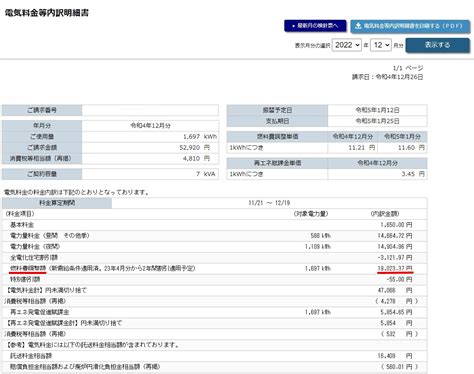Click the ( 560.01 円 ) amount
Image resolution: width=474 pixels, height=374 pixels.
(x=399, y=367)
